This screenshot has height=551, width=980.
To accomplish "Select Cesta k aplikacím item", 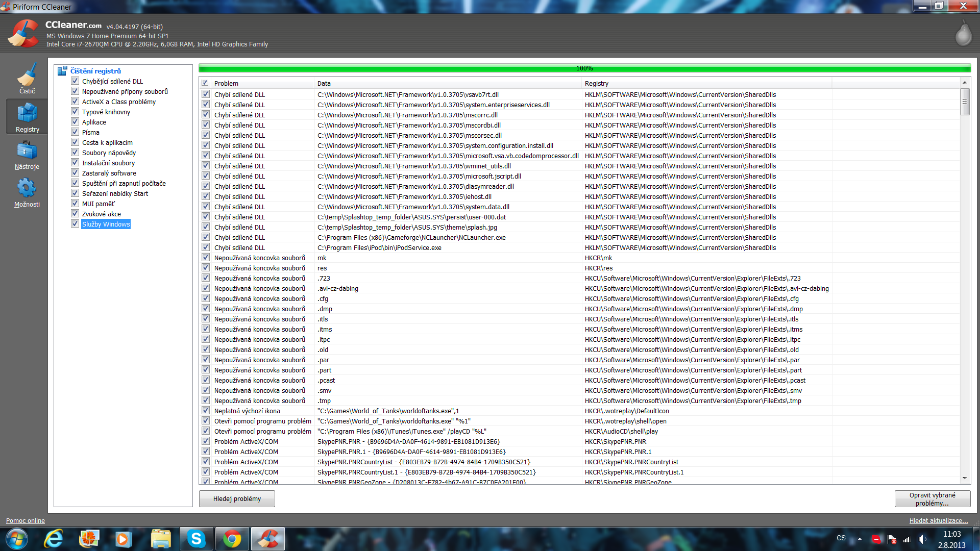I will point(107,142).
